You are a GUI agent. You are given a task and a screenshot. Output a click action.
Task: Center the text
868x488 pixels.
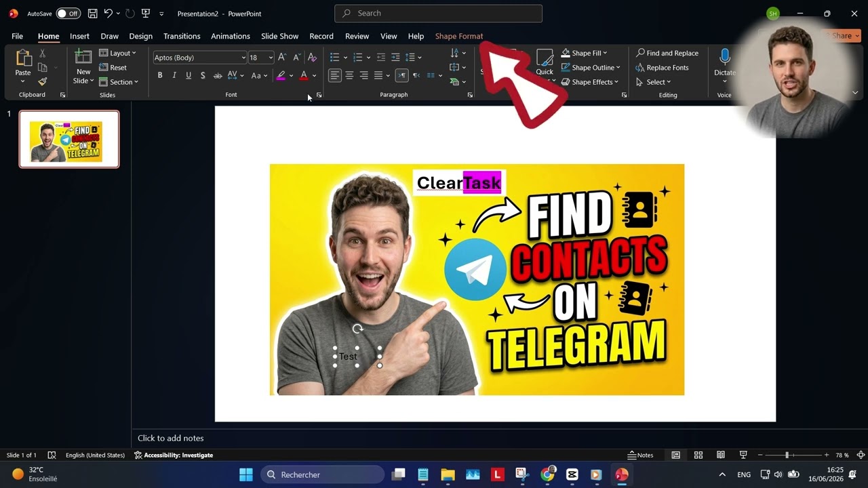point(349,75)
